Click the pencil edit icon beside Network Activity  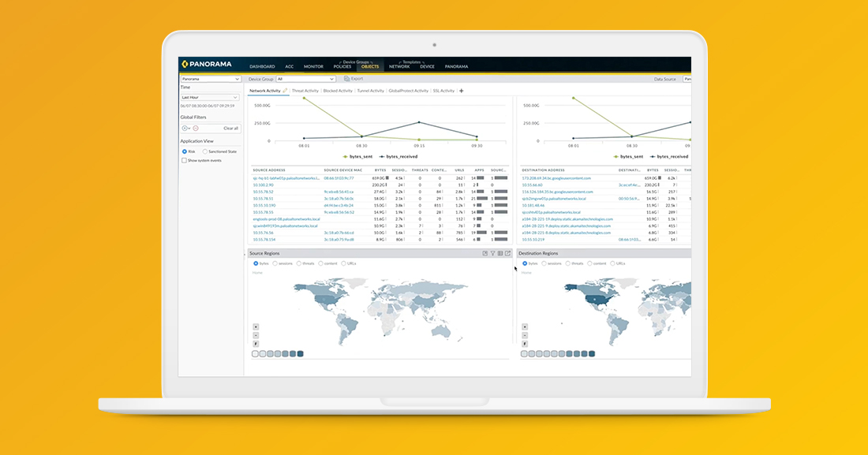(285, 91)
